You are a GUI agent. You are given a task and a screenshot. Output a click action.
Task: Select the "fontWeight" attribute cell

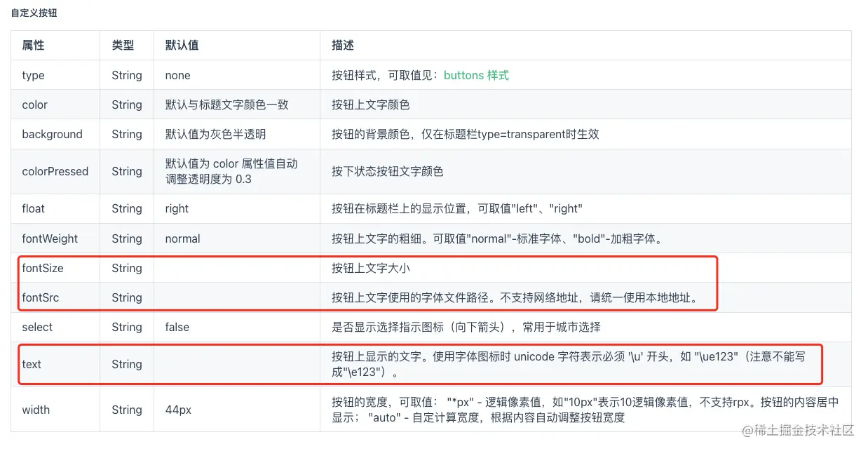point(50,238)
